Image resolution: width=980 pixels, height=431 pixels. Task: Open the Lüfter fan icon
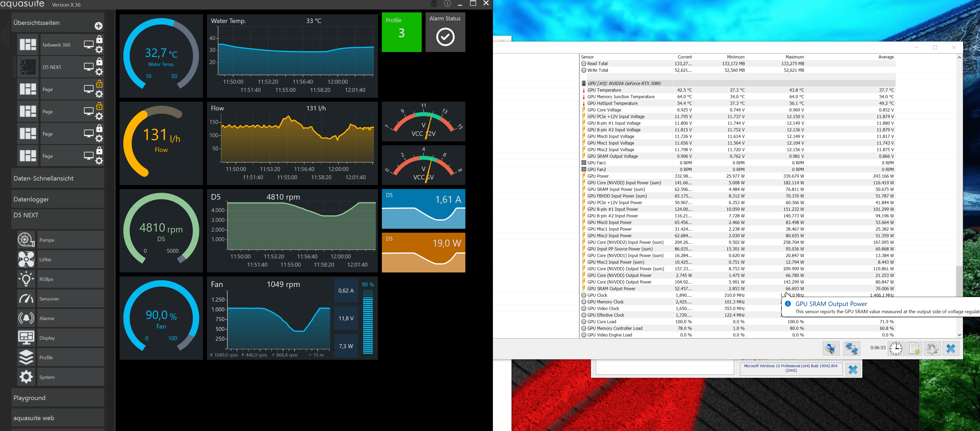[x=26, y=260]
